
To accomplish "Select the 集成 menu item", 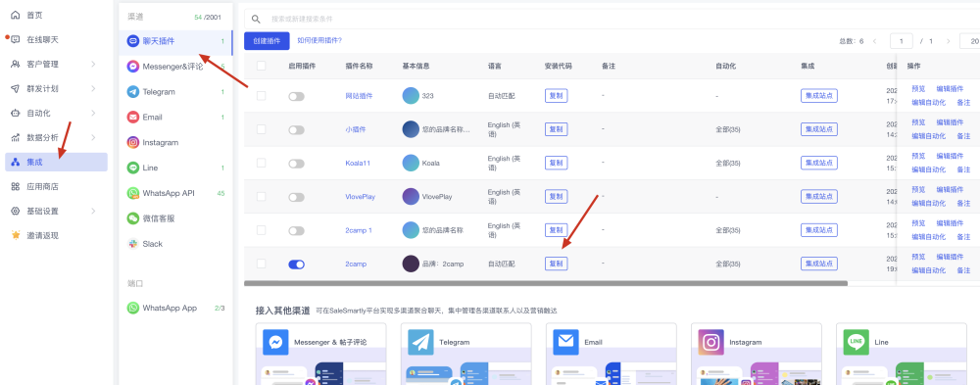I will (x=56, y=162).
